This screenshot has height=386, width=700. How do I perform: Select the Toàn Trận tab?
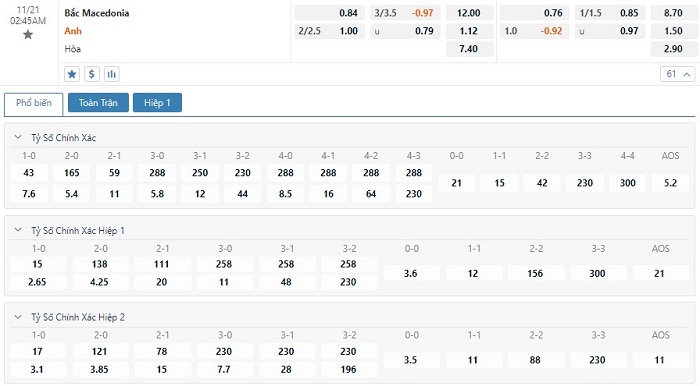click(98, 103)
